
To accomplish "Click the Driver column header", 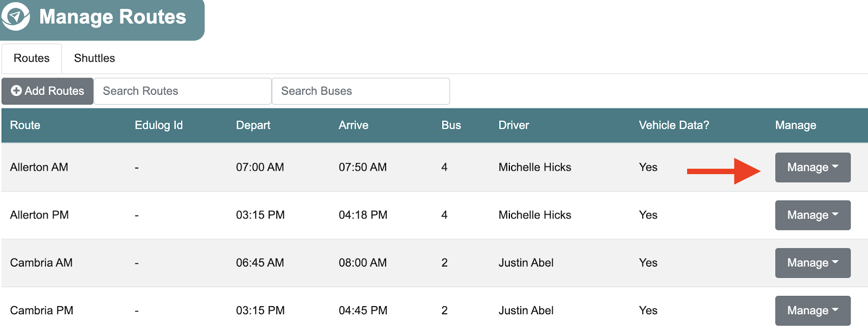I will click(x=513, y=125).
